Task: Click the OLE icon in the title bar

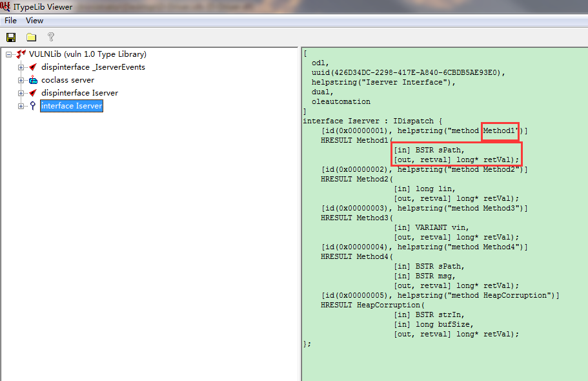Action: (x=5, y=6)
